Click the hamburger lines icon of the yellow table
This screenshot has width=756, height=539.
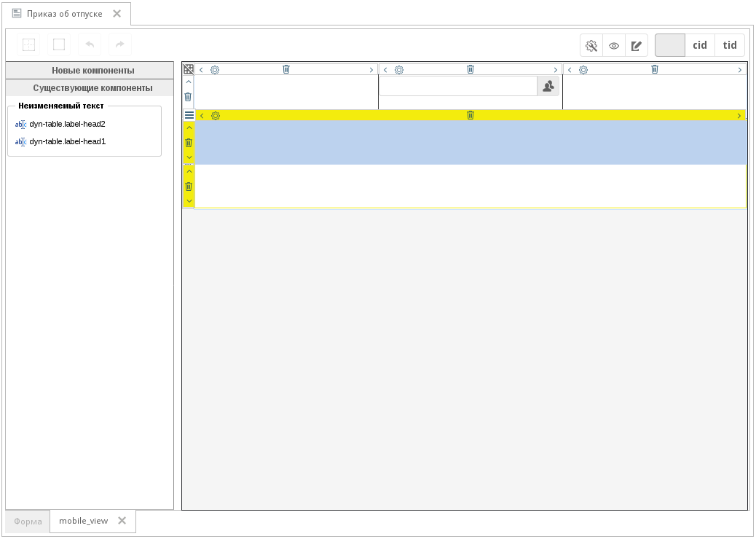189,115
